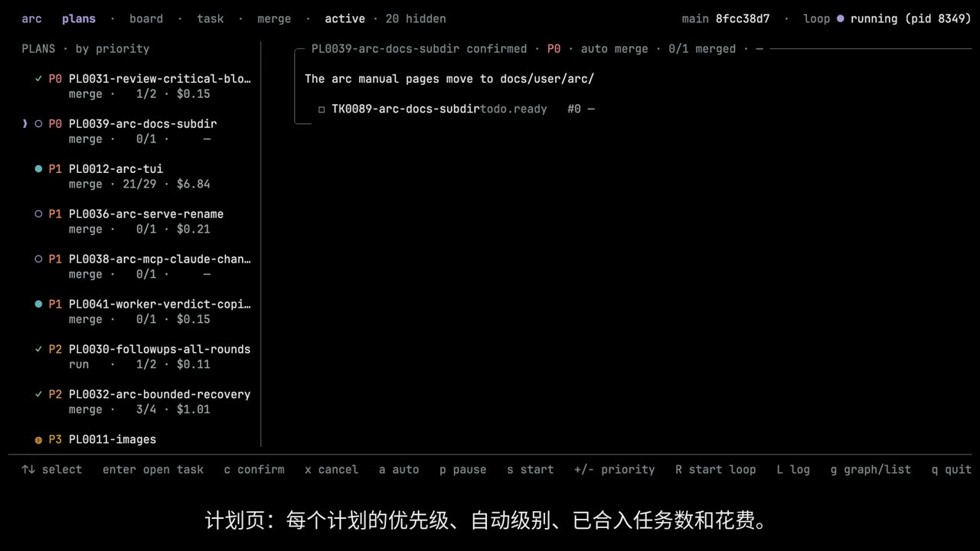Click the P1 badge of PL0012-arc-tui
Screen dimensions: 980x551
pyautogui.click(x=55, y=169)
